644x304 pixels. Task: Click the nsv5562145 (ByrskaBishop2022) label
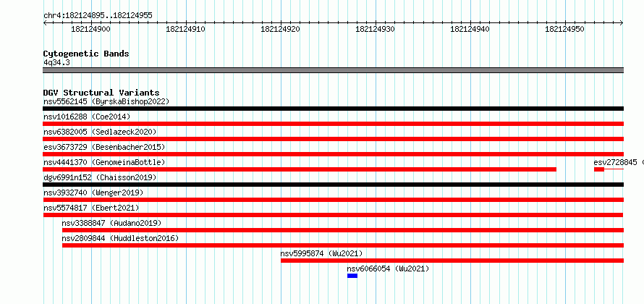106,101
